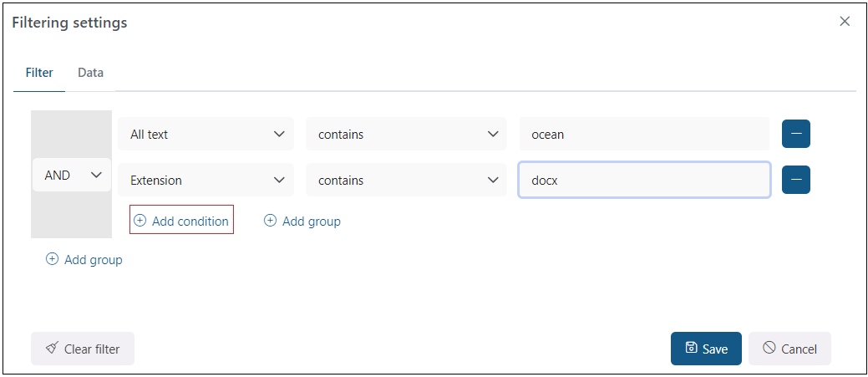Open the AND logical operator dropdown

click(72, 175)
